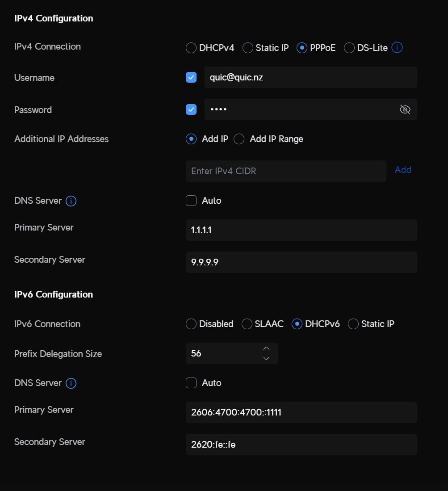The image size is (448, 491).
Task: Uncheck the Password checkbox
Action: tap(191, 109)
